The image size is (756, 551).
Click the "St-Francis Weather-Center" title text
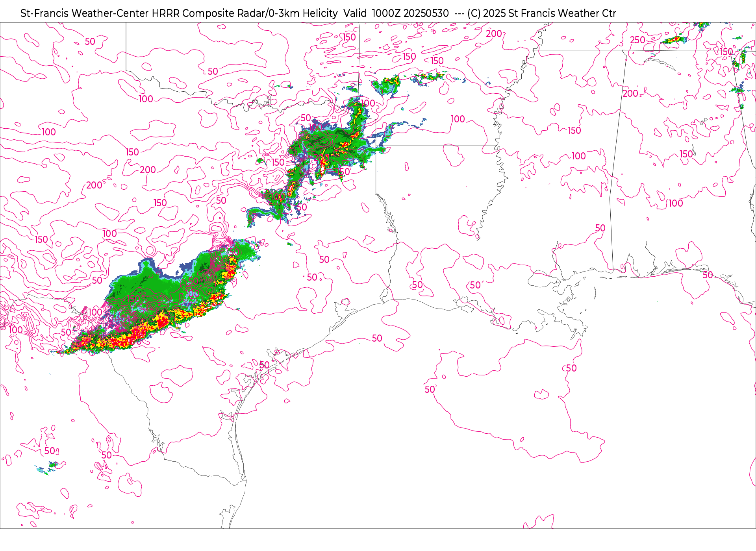click(85, 13)
